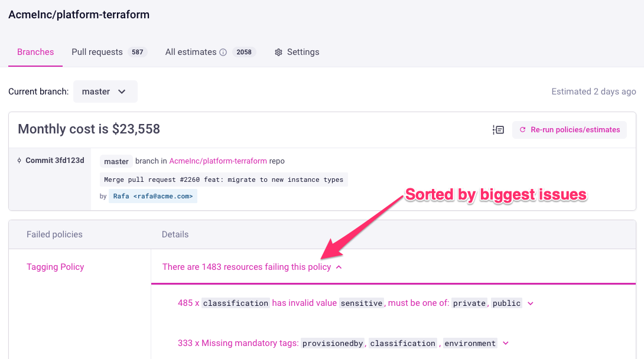This screenshot has width=644, height=359.
Task: Click the 587 pull requests count badge
Action: click(138, 52)
